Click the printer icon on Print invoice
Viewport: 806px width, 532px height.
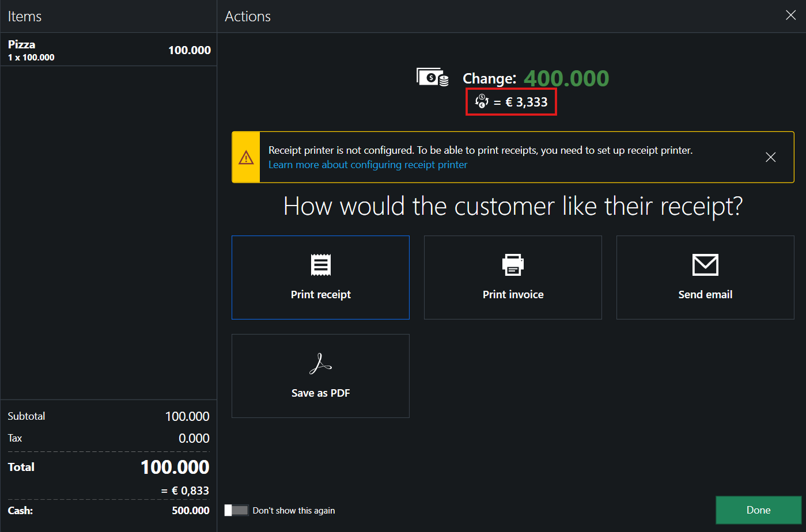[x=513, y=265]
